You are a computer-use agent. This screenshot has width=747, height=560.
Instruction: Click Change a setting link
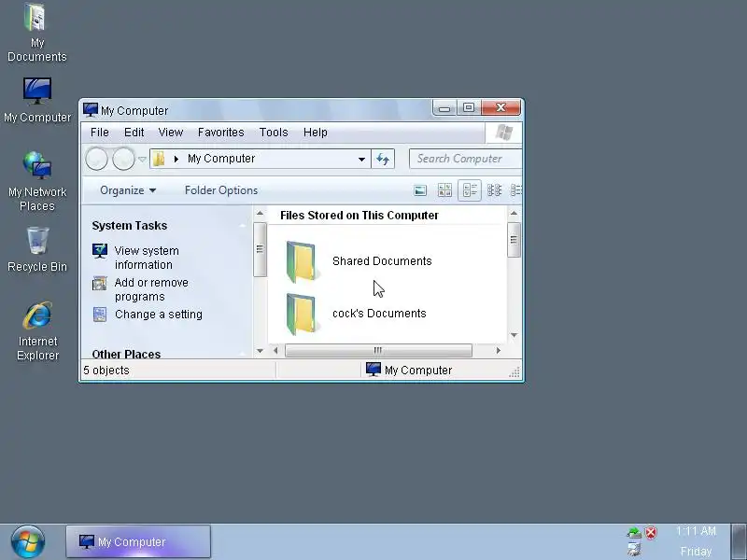pyautogui.click(x=158, y=315)
